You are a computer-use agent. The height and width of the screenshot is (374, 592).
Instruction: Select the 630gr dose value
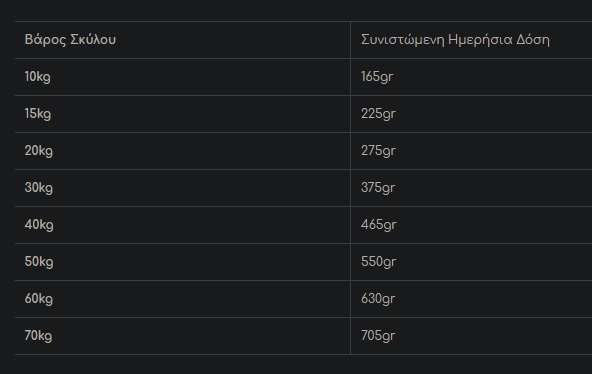(378, 299)
